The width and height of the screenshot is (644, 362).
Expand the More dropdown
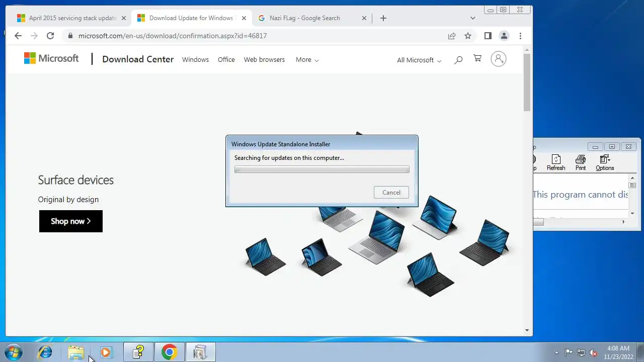tap(307, 59)
